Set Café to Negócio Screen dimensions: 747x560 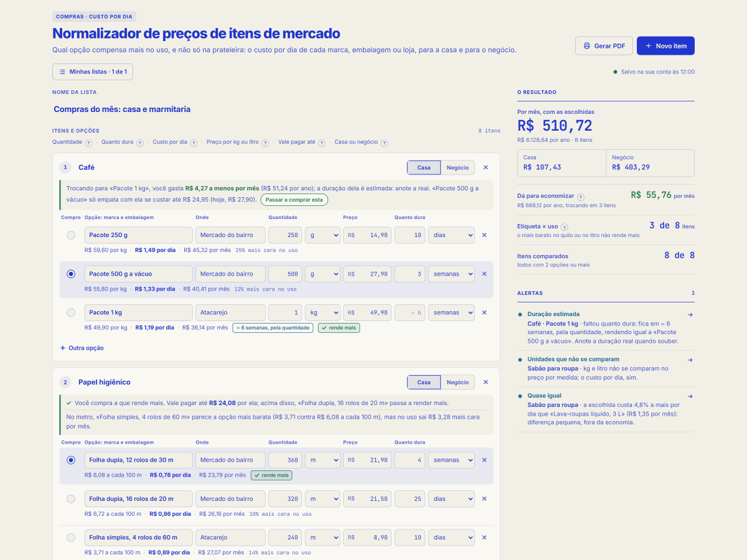(458, 167)
